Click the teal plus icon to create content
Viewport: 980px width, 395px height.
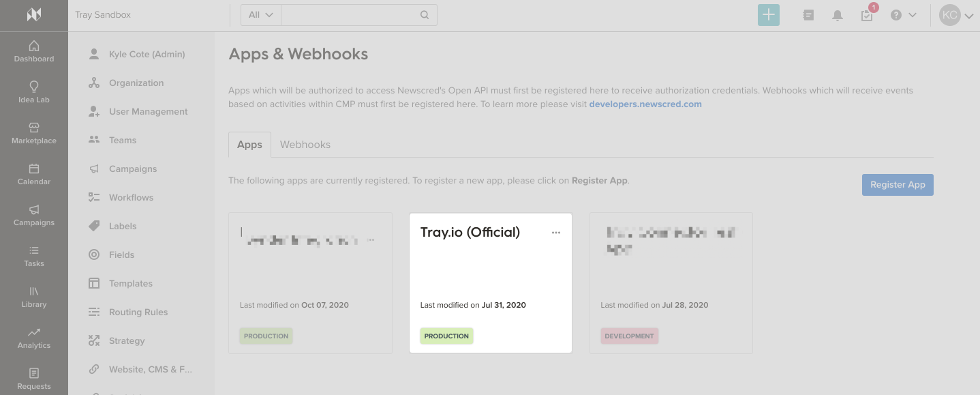[769, 14]
